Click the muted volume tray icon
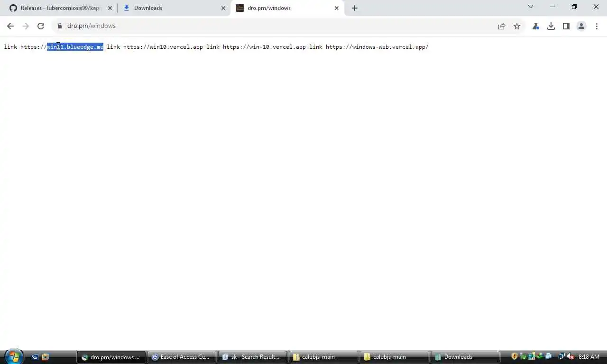Viewport: 607px width, 364px height. [x=570, y=356]
